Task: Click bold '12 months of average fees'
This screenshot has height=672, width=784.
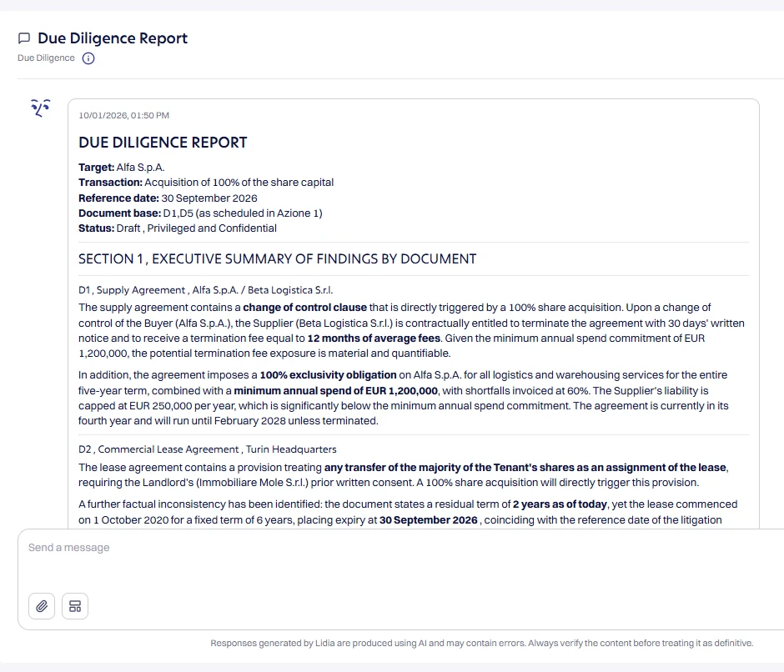Action: pos(374,339)
